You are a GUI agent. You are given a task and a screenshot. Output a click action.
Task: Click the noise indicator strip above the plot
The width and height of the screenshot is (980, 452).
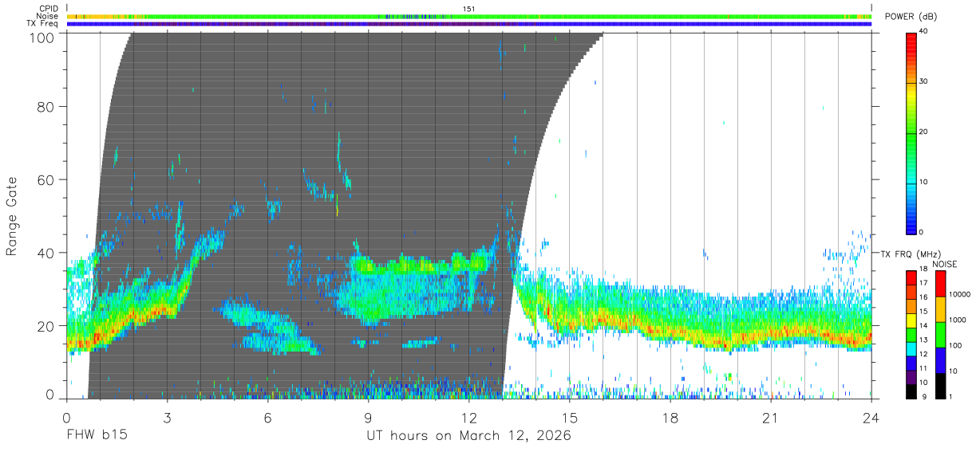(x=469, y=16)
